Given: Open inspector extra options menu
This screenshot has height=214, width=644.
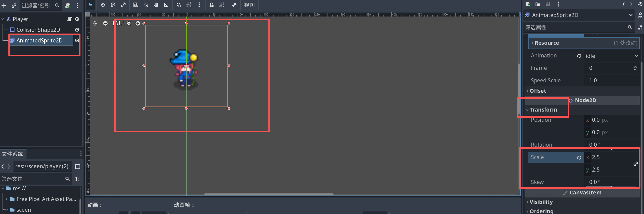Looking at the screenshot, I should pyautogui.click(x=558, y=4).
